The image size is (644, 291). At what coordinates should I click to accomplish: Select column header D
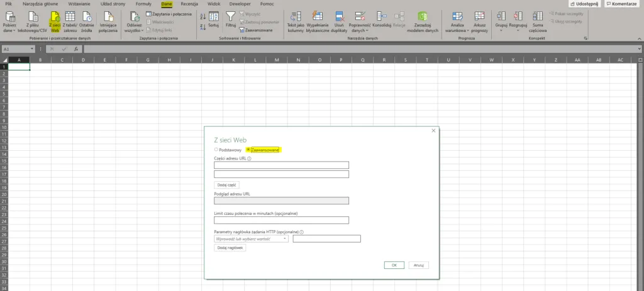[84, 60]
